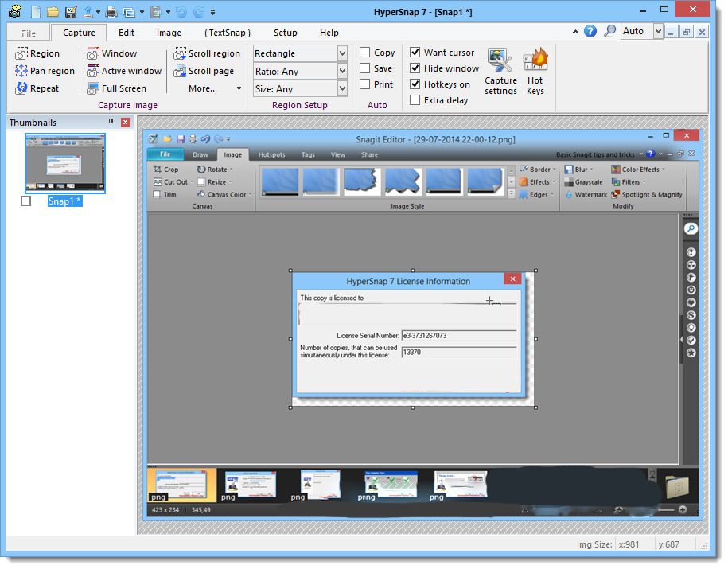Click the upload icon in quick toolbar
The width and height of the screenshot is (728, 569).
click(x=88, y=12)
